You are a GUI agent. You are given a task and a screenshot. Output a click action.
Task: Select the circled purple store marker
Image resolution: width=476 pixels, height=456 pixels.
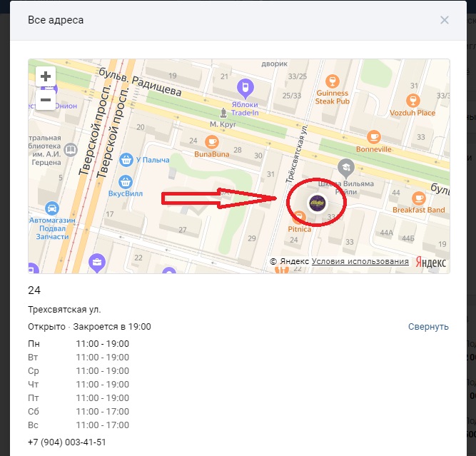pyautogui.click(x=316, y=204)
